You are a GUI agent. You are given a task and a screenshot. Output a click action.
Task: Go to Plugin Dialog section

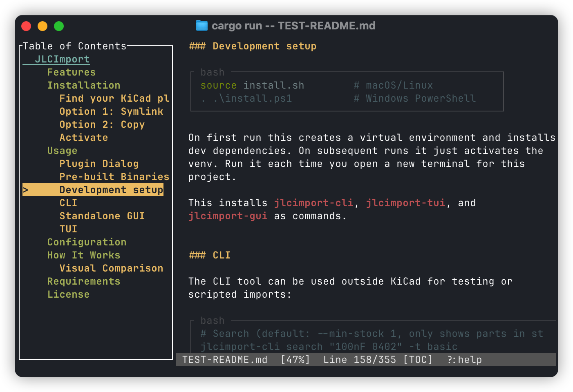pos(99,164)
